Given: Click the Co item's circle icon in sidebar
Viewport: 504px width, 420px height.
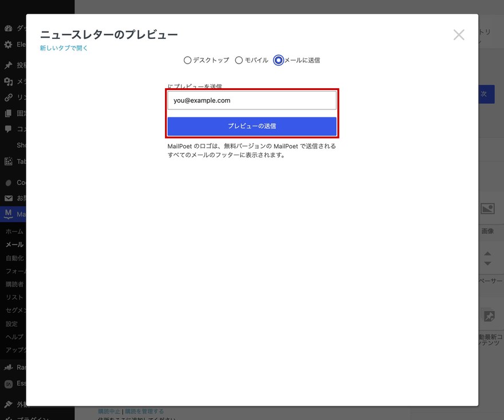Looking at the screenshot, I should coord(9,183).
